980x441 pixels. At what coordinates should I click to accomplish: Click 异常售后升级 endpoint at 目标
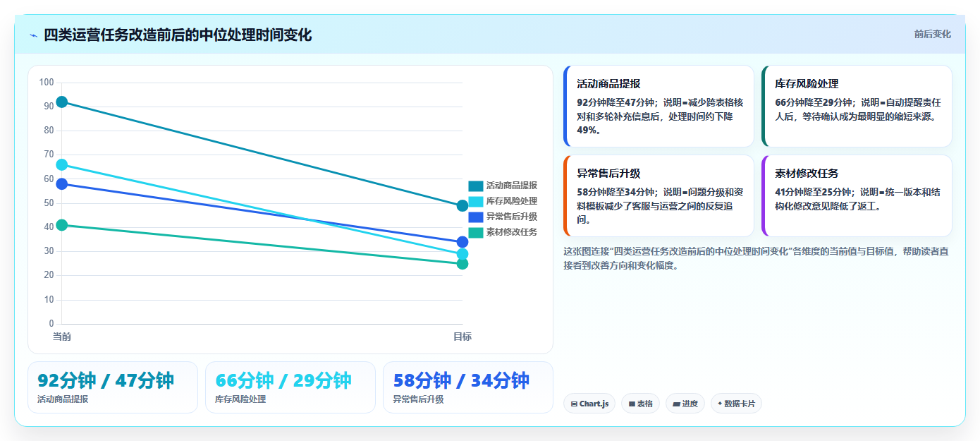tap(463, 242)
